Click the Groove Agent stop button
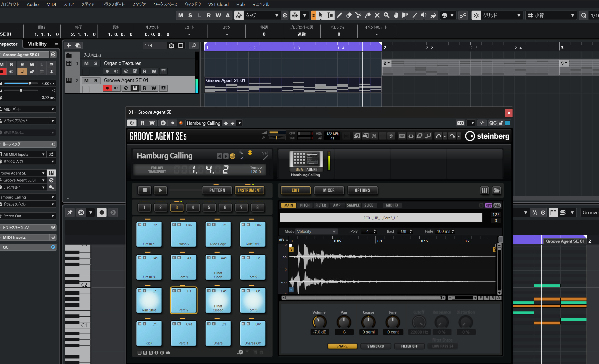The width and height of the screenshot is (599, 364). pos(145,190)
